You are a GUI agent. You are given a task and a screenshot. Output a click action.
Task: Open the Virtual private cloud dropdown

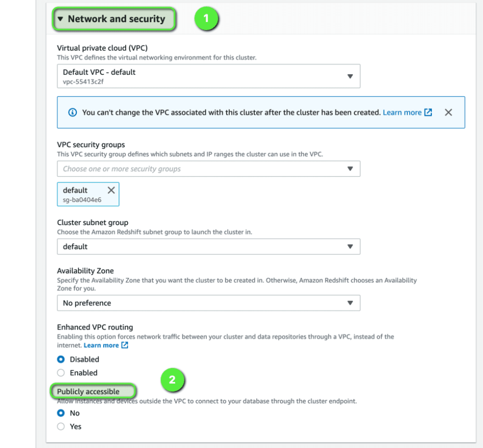209,76
